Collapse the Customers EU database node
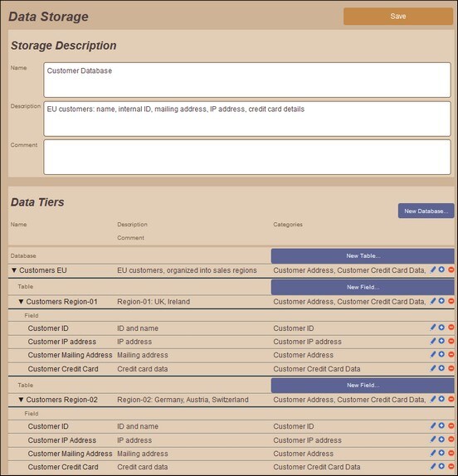Viewport: 458px width, 476px height. (14, 270)
